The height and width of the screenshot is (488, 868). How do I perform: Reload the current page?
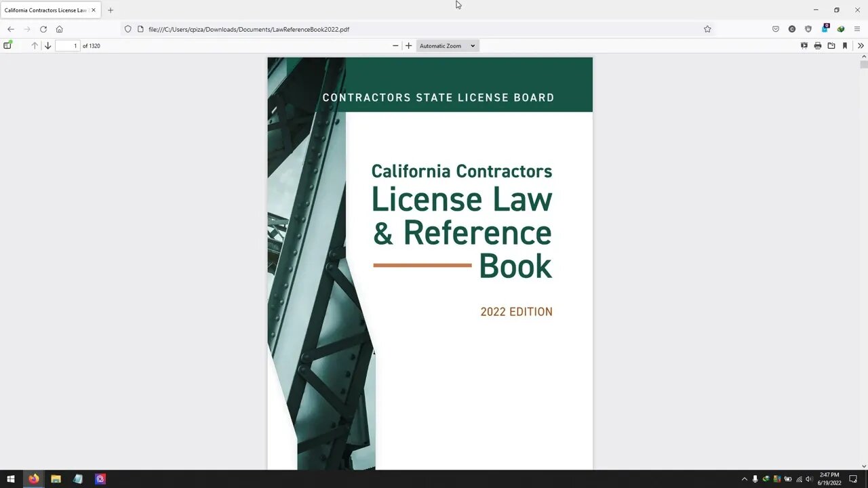tap(43, 29)
